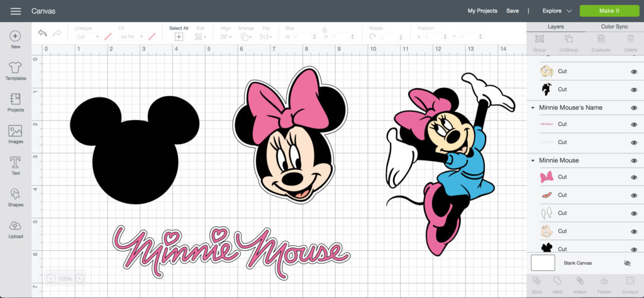Open the hamburger main menu
The height and width of the screenshot is (298, 644).
[16, 11]
